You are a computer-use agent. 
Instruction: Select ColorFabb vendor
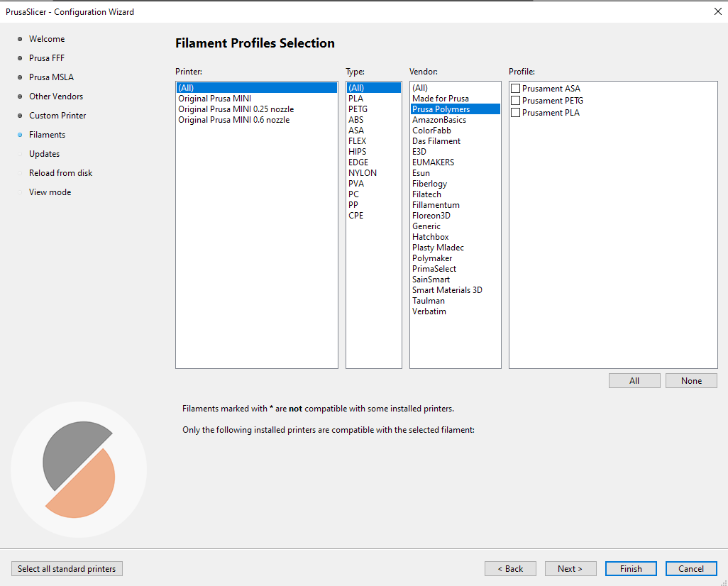coord(456,131)
